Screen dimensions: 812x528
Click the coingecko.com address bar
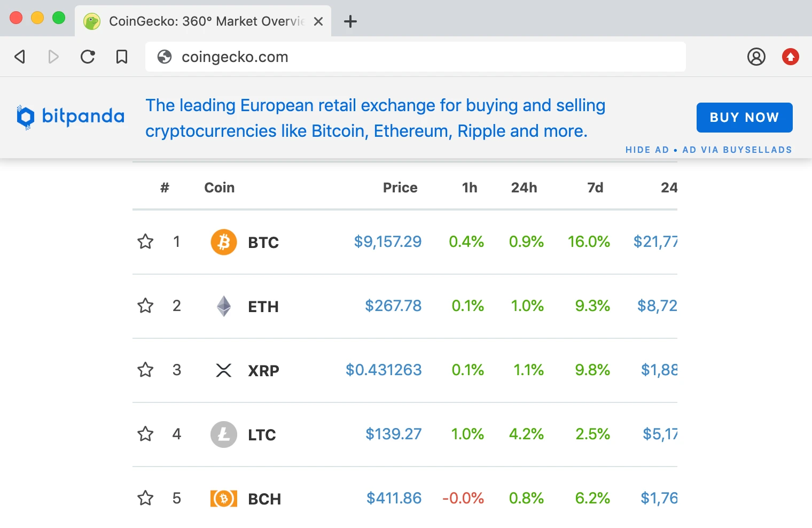point(416,57)
